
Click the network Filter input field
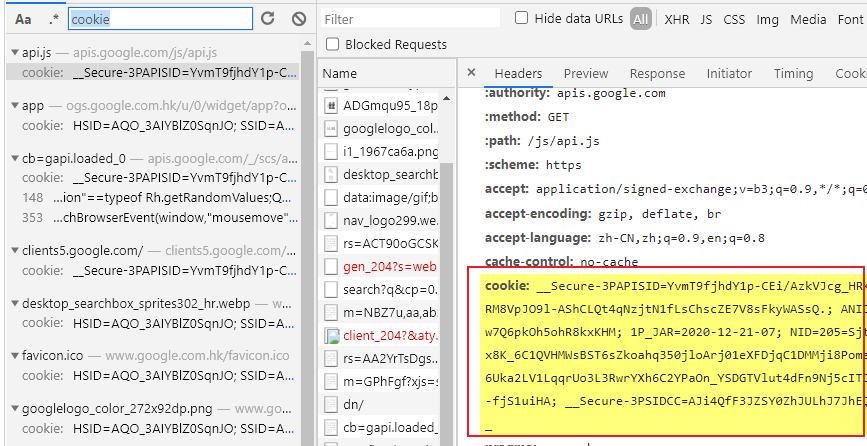(410, 19)
